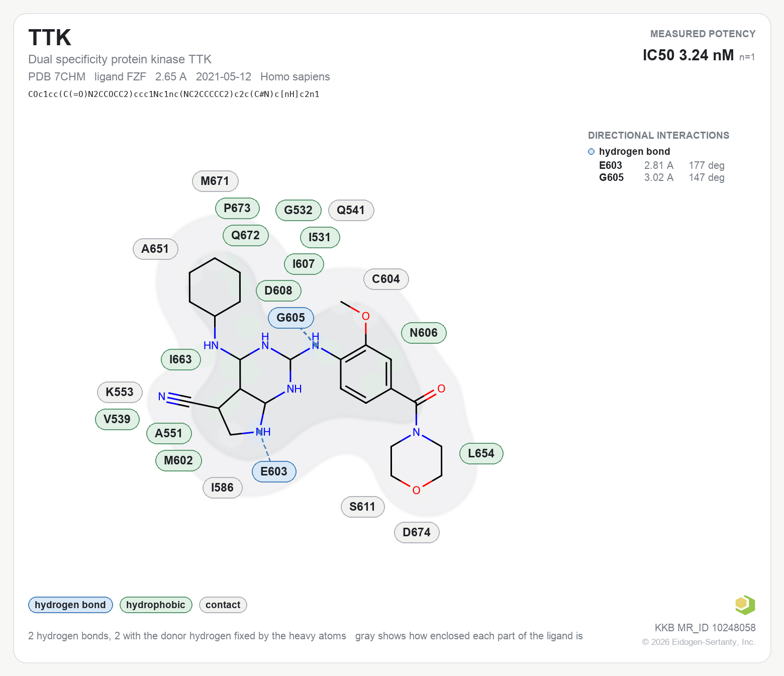Click residue label A651
This screenshot has width=784, height=676.
coord(155,249)
